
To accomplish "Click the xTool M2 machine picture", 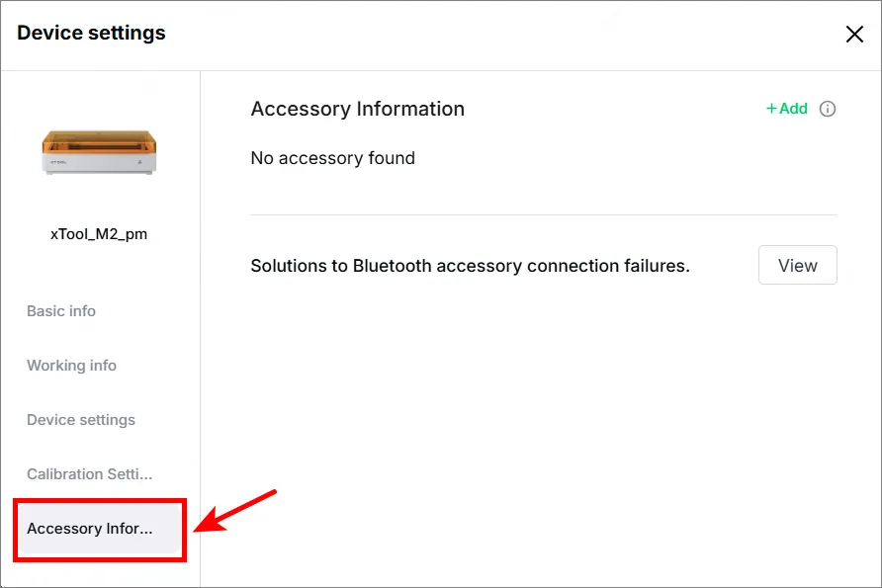I will [99, 152].
